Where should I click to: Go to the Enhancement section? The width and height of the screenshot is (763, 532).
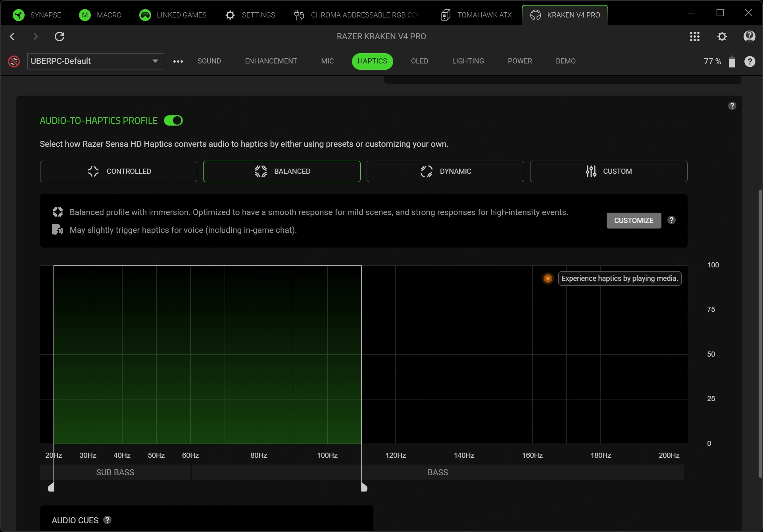point(271,61)
